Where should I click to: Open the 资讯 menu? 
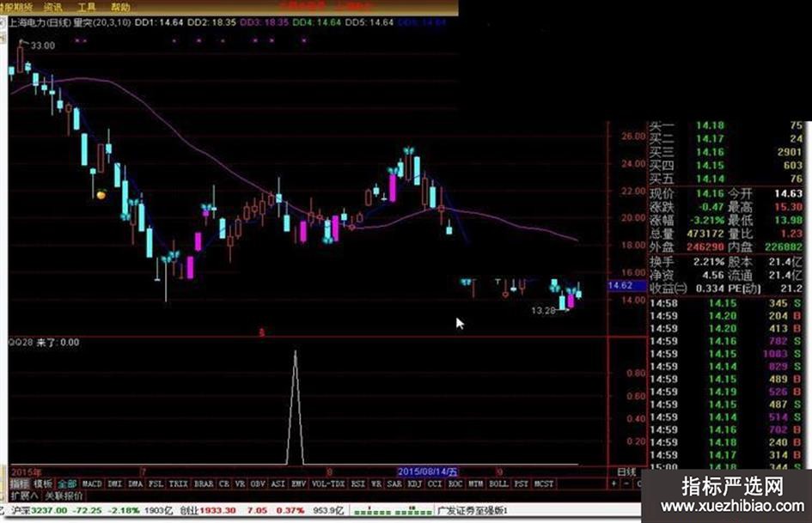coord(52,7)
